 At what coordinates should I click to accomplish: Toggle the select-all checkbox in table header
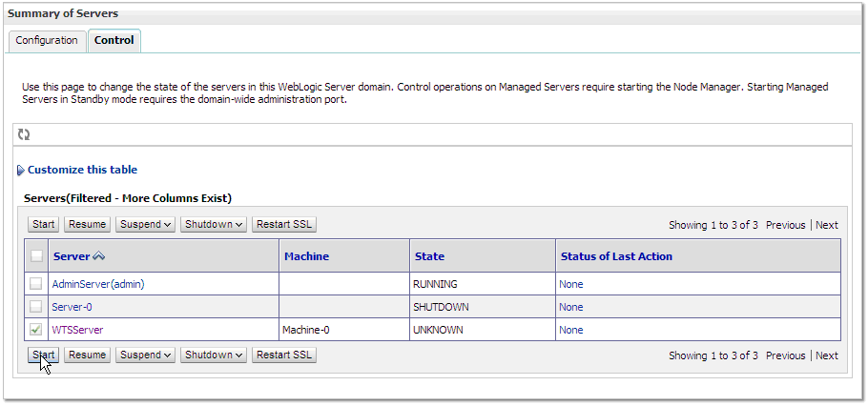[x=36, y=255]
